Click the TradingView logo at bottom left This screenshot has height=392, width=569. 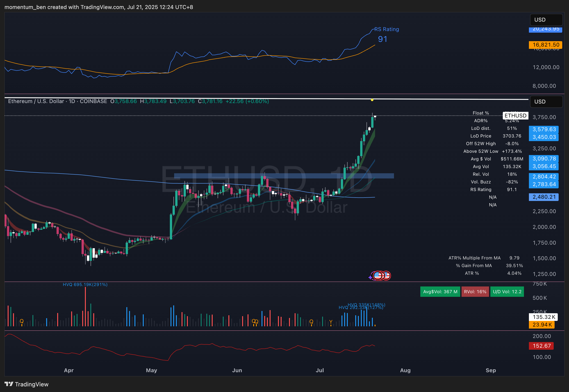pyautogui.click(x=27, y=384)
